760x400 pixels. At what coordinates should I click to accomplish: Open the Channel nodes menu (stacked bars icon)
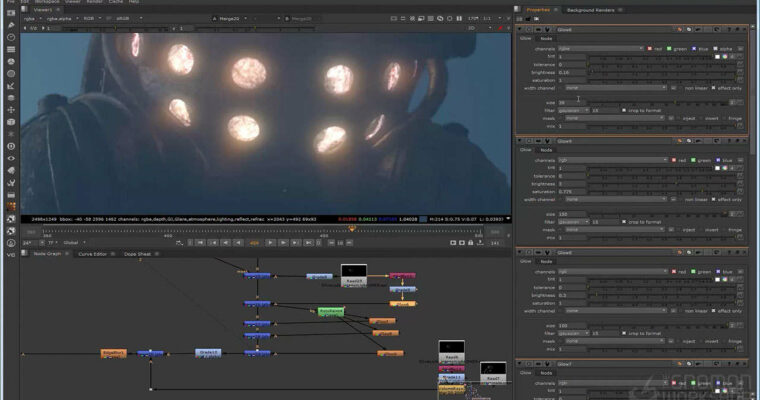pos(11,49)
